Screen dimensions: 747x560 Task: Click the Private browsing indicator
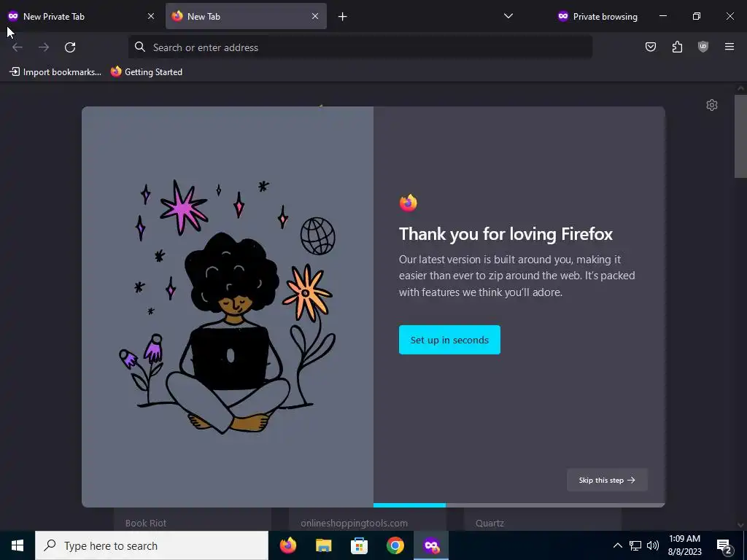[x=597, y=17]
